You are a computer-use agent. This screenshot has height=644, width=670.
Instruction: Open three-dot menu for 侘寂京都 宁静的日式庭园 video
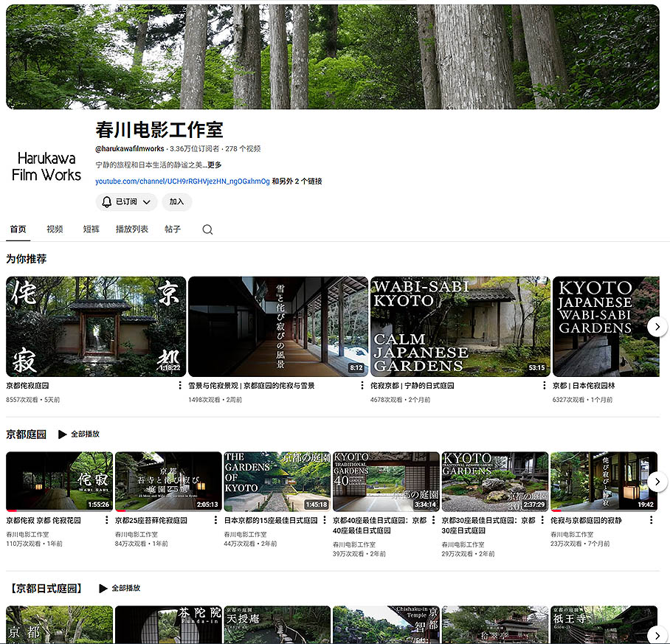click(544, 386)
